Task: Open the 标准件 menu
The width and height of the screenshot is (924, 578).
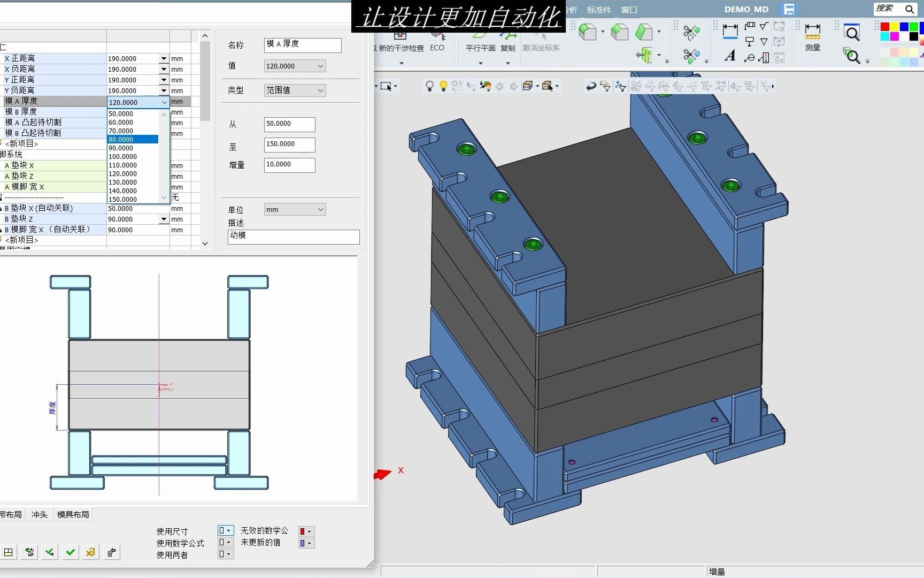Action: pyautogui.click(x=598, y=10)
